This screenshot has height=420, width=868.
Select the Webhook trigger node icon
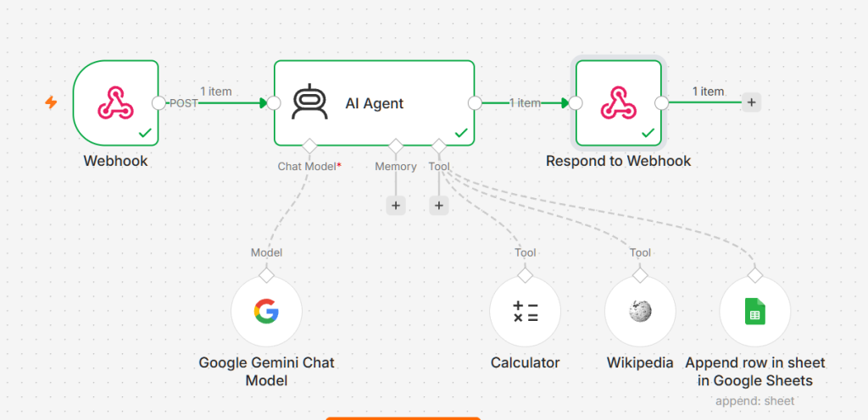[x=115, y=102]
